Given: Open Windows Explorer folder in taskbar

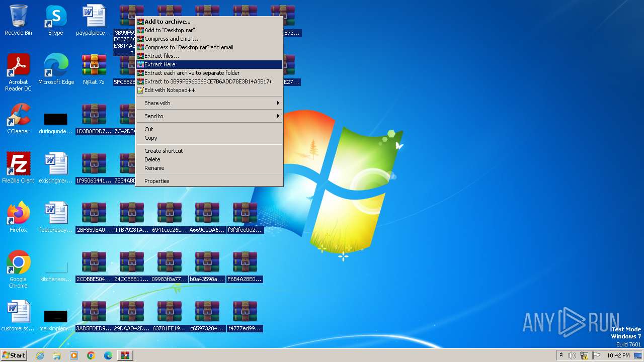Looking at the screenshot, I should [57, 355].
